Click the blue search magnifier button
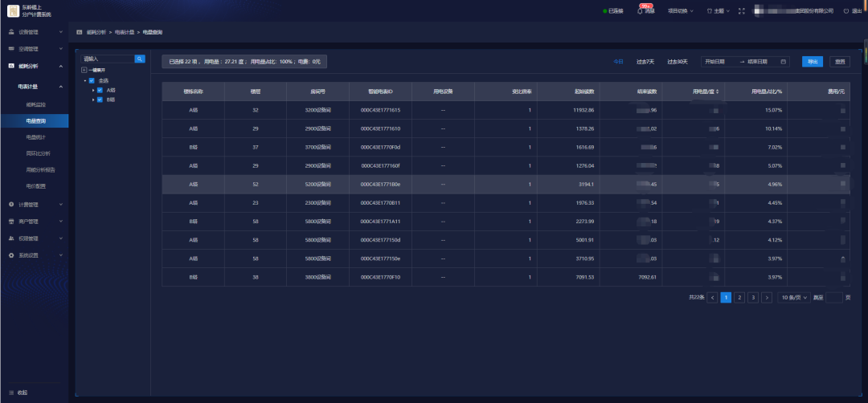This screenshot has height=403, width=868. [x=140, y=59]
